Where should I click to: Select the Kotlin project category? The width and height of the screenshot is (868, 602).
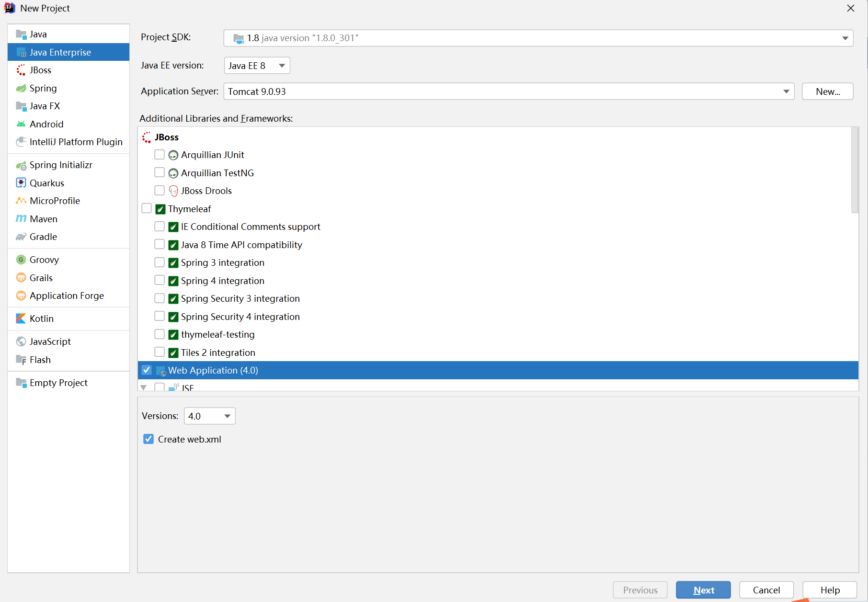point(69,318)
